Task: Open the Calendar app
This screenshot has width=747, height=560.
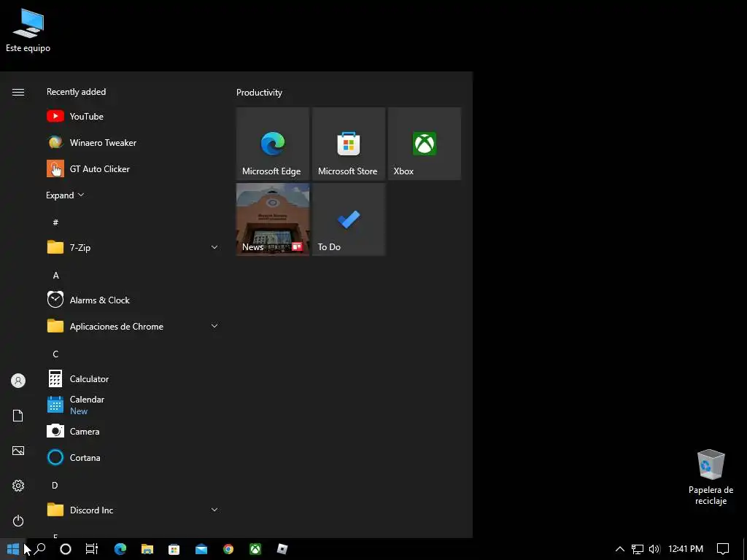Action: click(x=133, y=405)
